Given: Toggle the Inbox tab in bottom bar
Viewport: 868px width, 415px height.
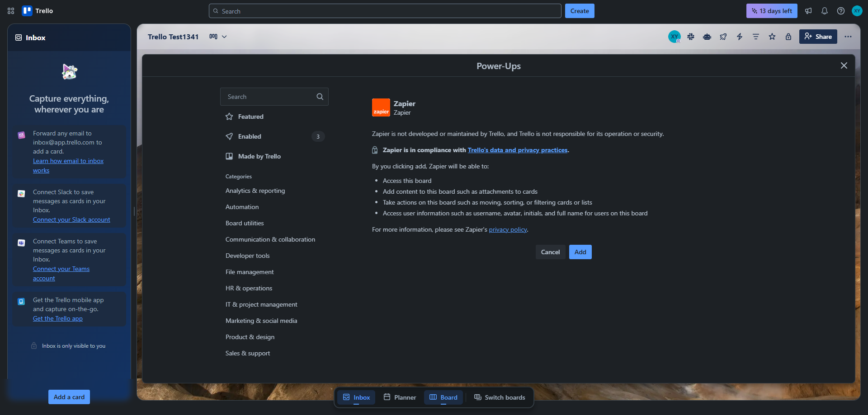Looking at the screenshot, I should pos(356,397).
